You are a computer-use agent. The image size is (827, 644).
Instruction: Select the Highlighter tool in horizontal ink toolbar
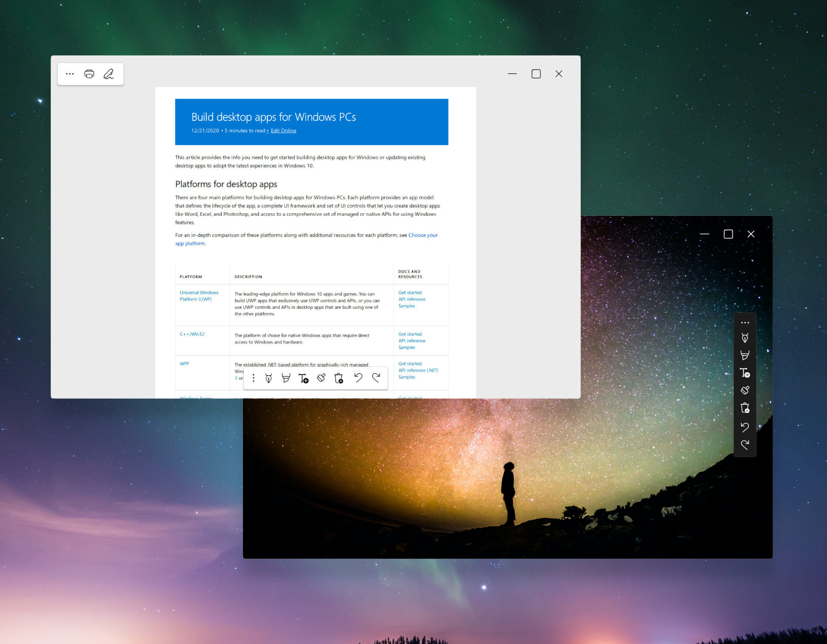click(x=286, y=378)
